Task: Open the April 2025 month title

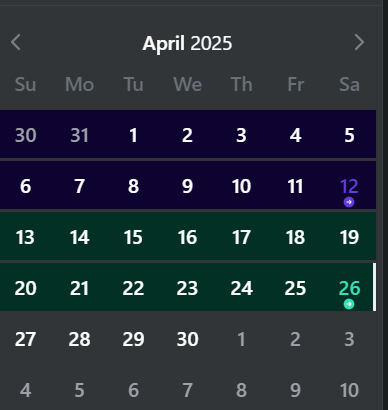Action: 187,43
